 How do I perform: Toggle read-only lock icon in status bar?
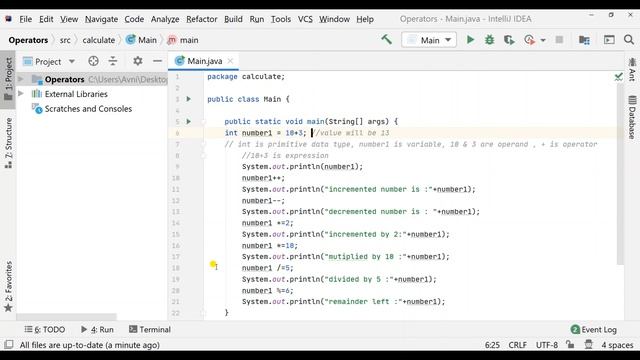[570, 344]
